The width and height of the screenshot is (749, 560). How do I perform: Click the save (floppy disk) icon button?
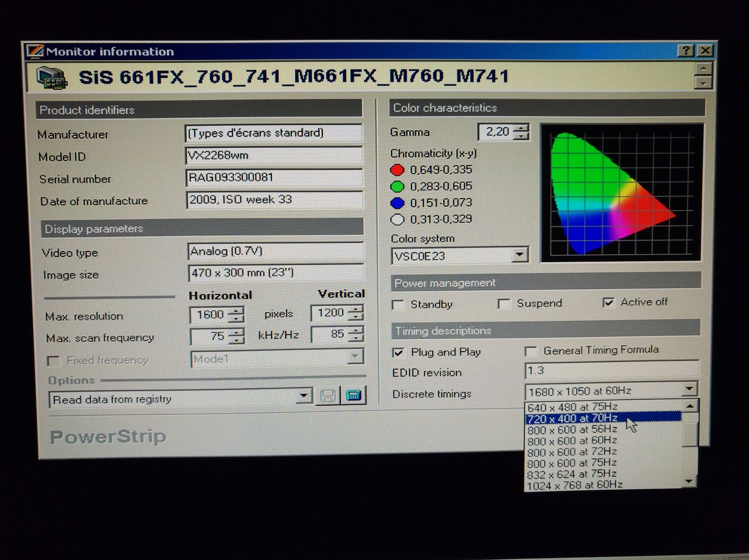pos(328,396)
